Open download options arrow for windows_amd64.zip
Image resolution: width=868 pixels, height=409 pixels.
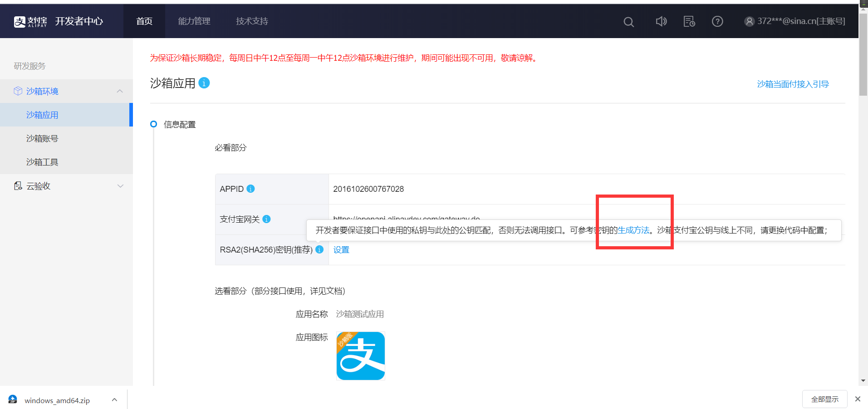(x=114, y=400)
